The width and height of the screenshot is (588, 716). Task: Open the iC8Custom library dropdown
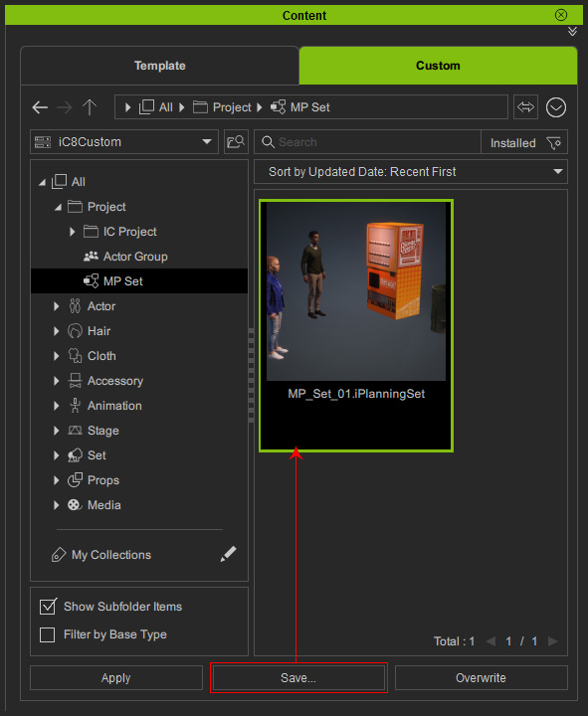pos(124,142)
